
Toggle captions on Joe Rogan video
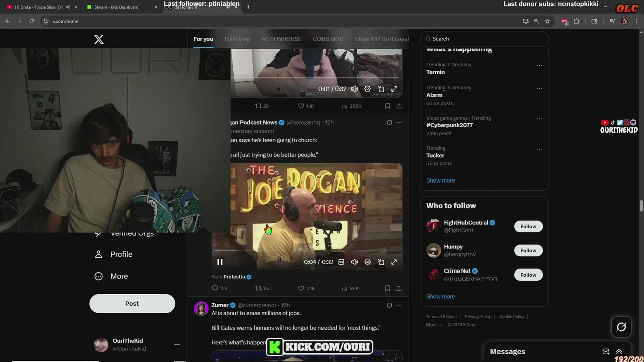point(341,262)
